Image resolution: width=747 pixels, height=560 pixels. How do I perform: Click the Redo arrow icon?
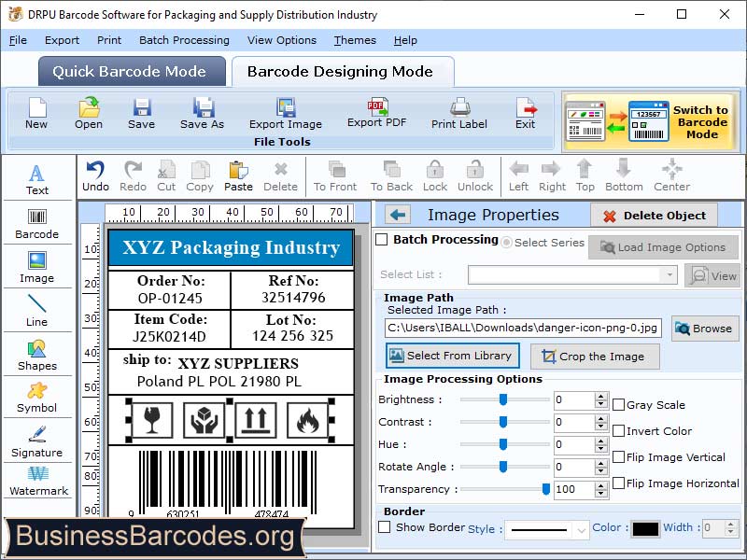click(133, 170)
